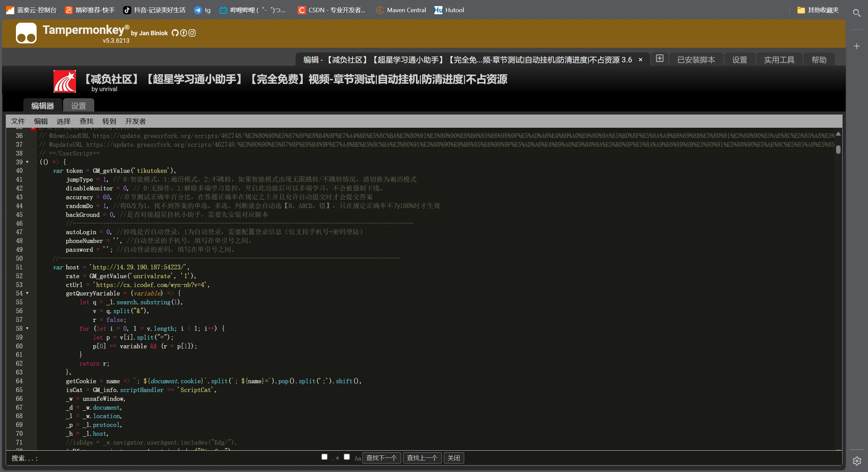Screen dimensions: 868x472
Task: Click the red Chaoxing script icon
Action: point(65,81)
